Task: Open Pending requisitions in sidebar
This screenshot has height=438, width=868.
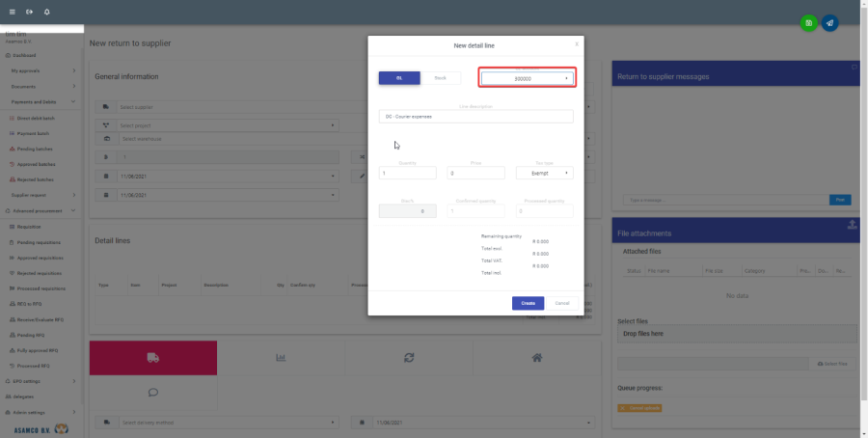Action: [41, 242]
